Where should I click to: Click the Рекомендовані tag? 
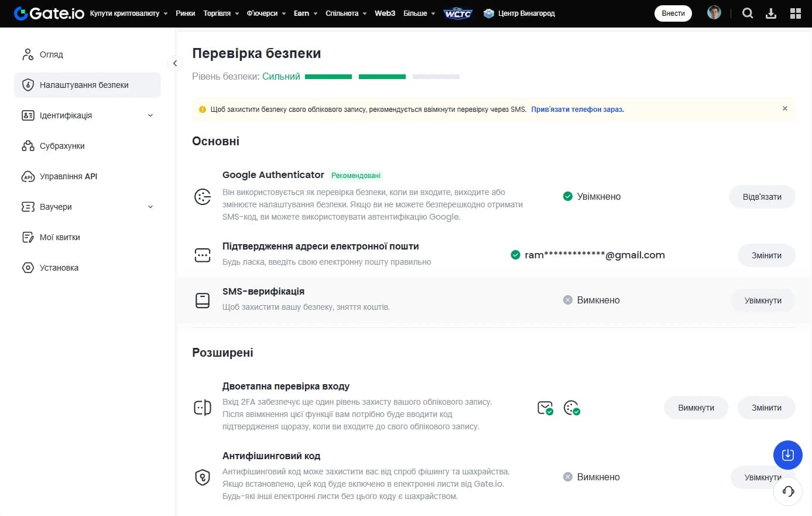click(x=356, y=176)
